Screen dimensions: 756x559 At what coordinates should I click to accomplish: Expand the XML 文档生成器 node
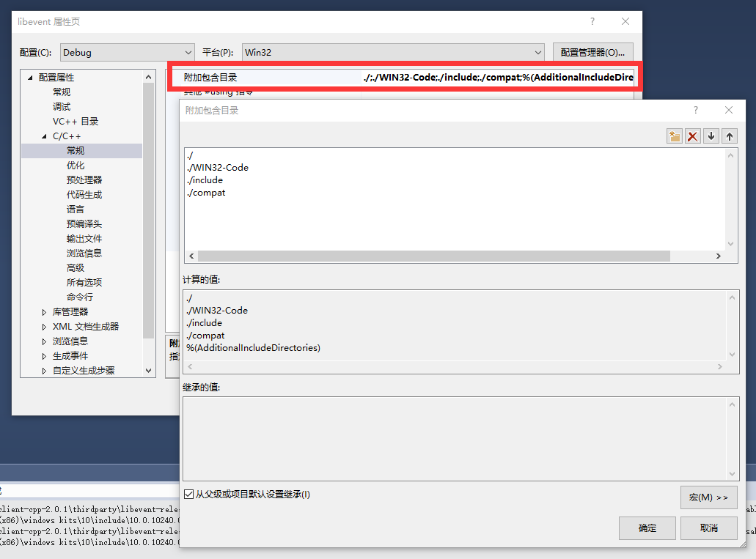pos(44,326)
